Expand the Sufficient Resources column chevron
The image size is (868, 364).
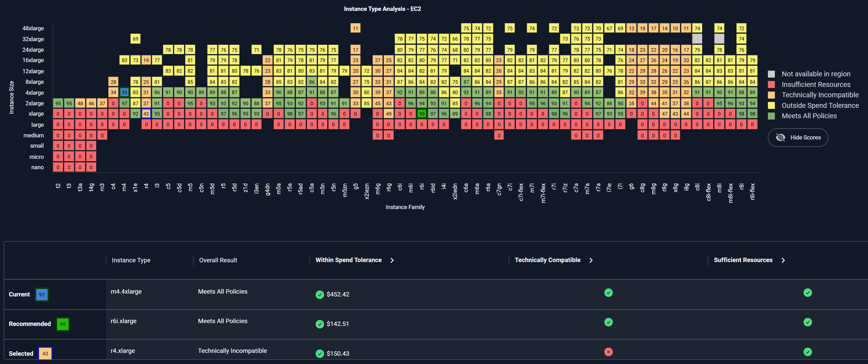pos(783,260)
